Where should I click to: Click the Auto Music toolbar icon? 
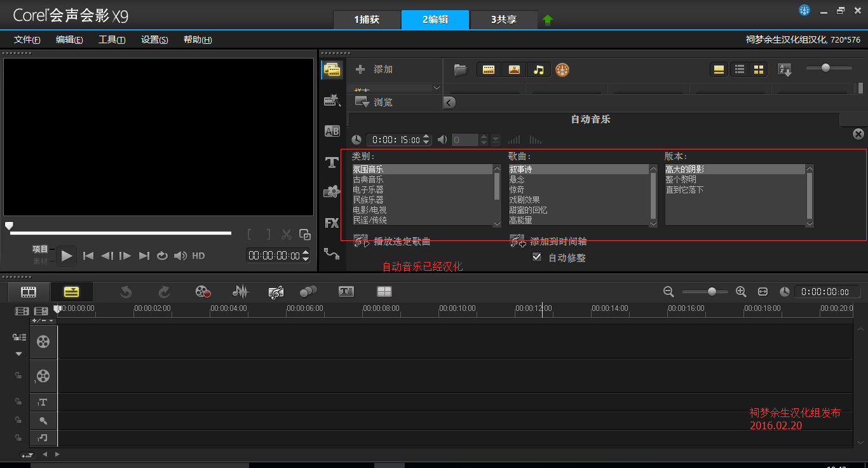(x=276, y=291)
